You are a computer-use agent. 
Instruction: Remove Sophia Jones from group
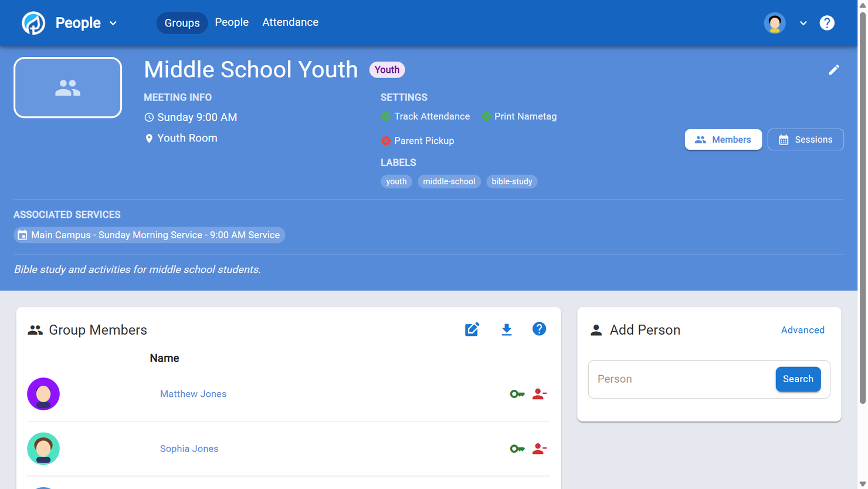pos(540,448)
